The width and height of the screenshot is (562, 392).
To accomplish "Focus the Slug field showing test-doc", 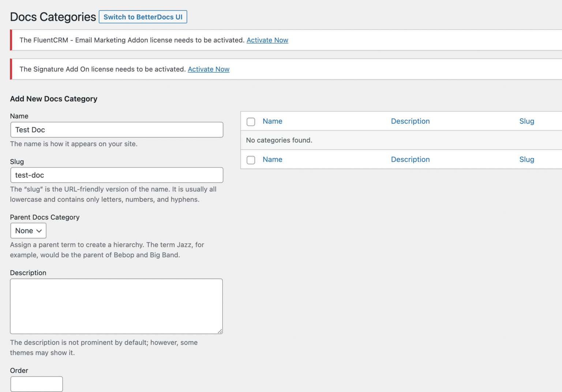I will [116, 175].
